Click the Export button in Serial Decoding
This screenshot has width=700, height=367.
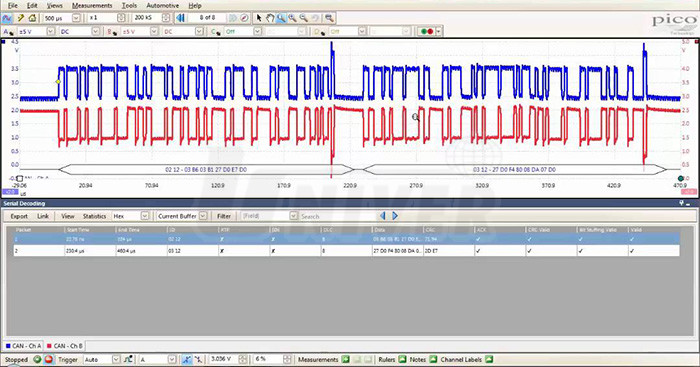click(x=19, y=216)
